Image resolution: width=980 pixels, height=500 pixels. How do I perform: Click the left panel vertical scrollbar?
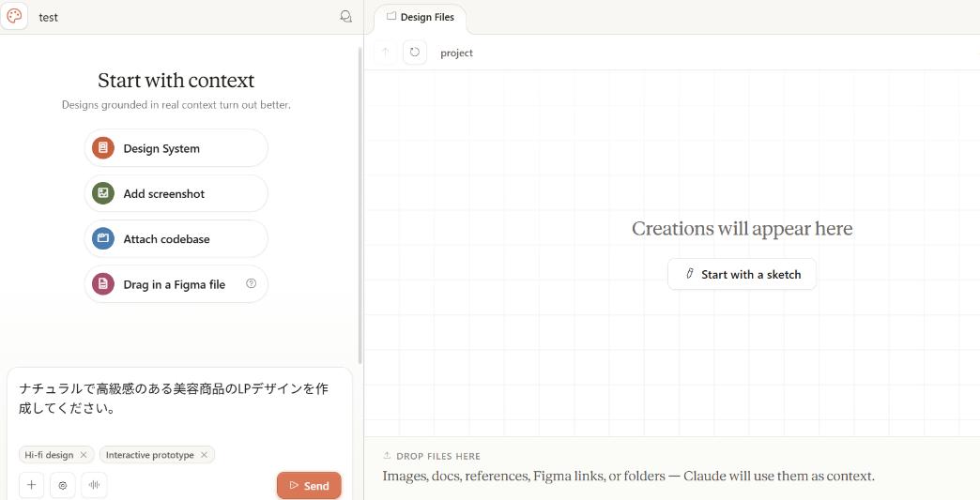(360, 205)
